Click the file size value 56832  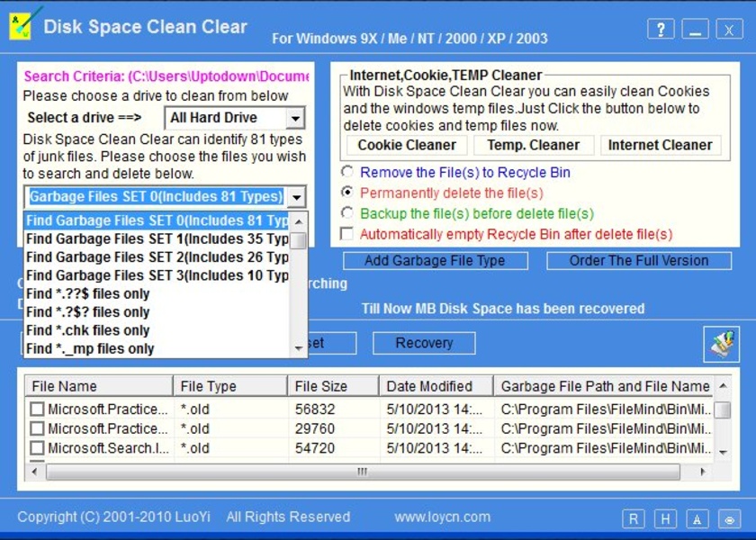tap(315, 409)
